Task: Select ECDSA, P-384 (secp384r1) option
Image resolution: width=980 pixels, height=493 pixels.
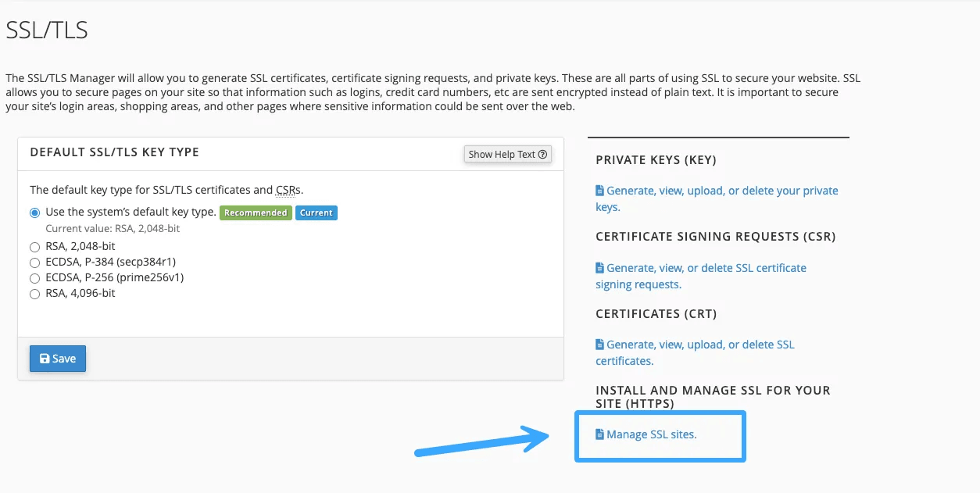Action: (34, 263)
